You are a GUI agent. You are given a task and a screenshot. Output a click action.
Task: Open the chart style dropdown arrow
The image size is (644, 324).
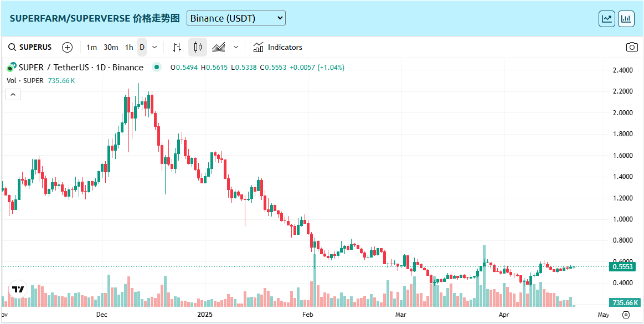pos(236,47)
